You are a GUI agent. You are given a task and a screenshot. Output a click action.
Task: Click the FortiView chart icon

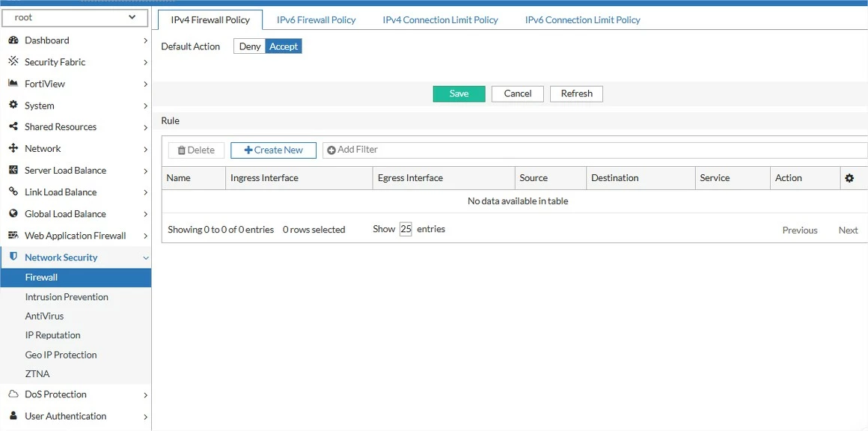[13, 84]
